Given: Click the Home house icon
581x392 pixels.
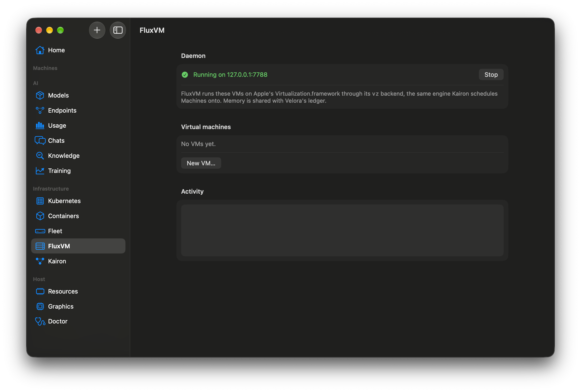Looking at the screenshot, I should (x=40, y=50).
